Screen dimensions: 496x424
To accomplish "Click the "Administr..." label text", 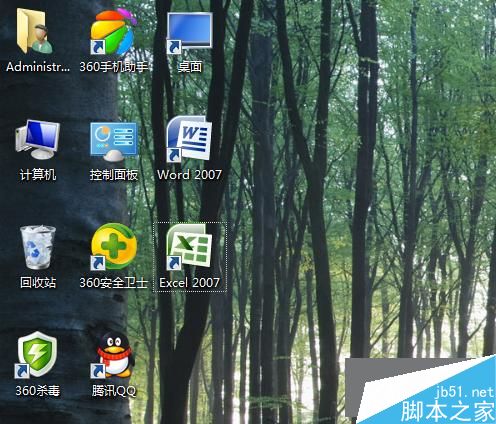I will pyautogui.click(x=38, y=67).
